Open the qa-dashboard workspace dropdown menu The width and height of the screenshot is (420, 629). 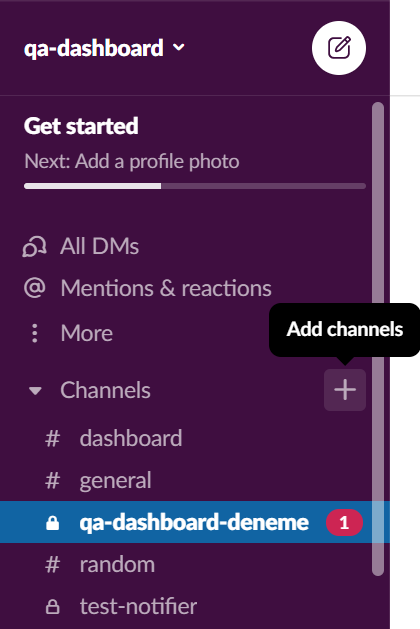(x=104, y=48)
